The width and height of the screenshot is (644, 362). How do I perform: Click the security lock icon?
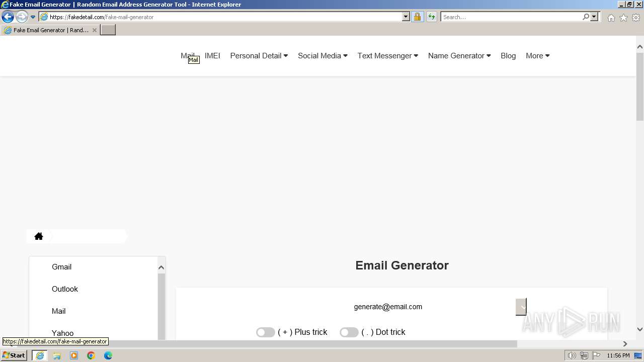point(417,17)
